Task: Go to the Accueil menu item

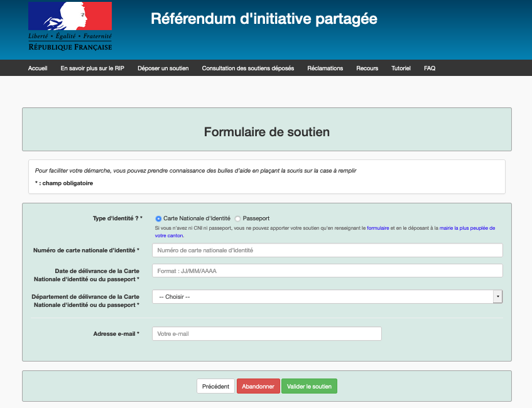Action: coord(38,68)
